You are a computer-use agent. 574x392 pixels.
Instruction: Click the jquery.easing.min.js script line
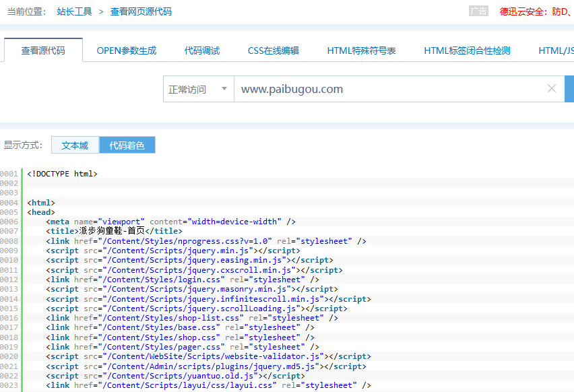coord(189,260)
